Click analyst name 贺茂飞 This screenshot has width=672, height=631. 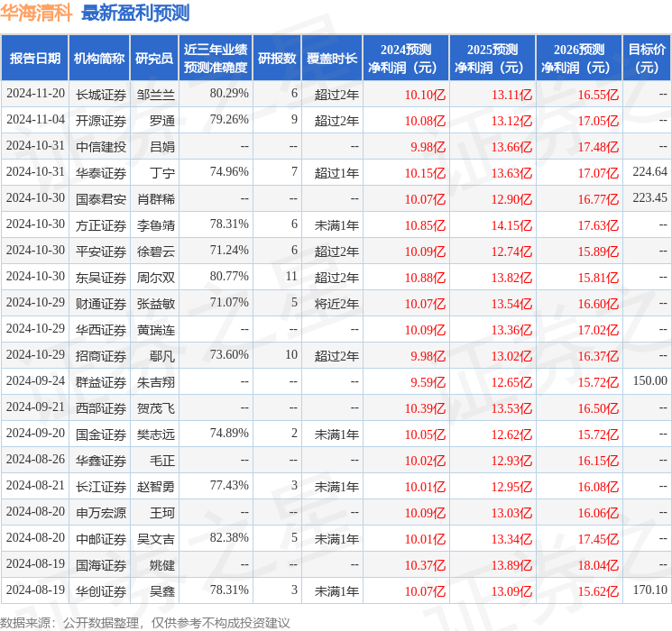(x=156, y=408)
